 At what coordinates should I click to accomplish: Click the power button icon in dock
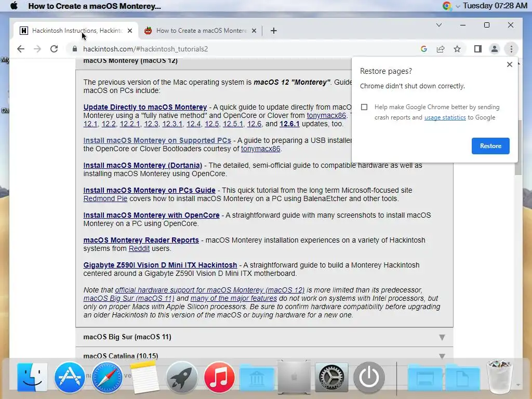click(x=369, y=377)
